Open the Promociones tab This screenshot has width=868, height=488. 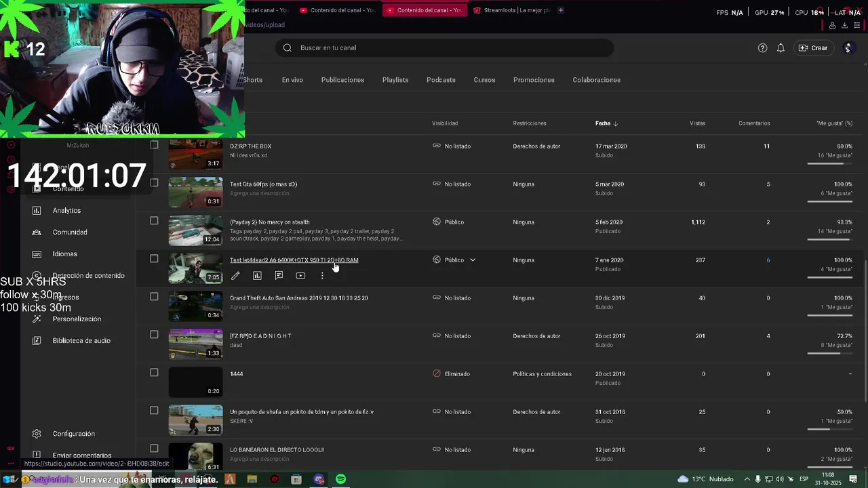click(x=534, y=80)
